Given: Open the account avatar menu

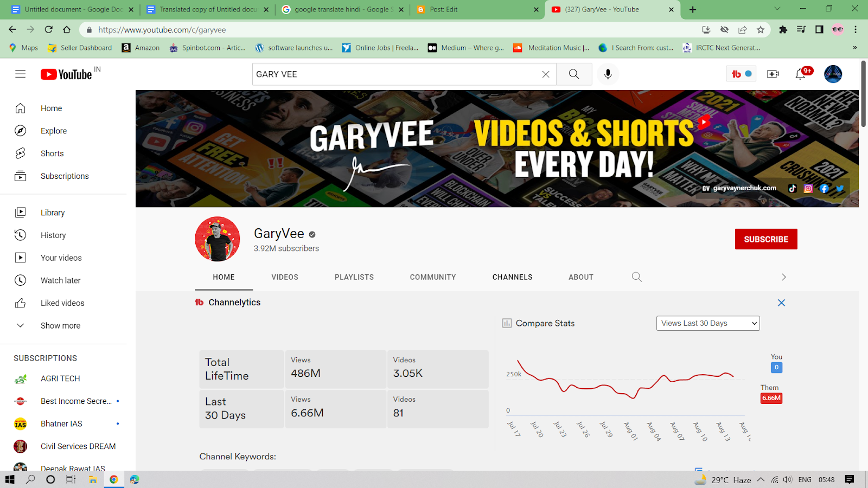Looking at the screenshot, I should click(833, 74).
